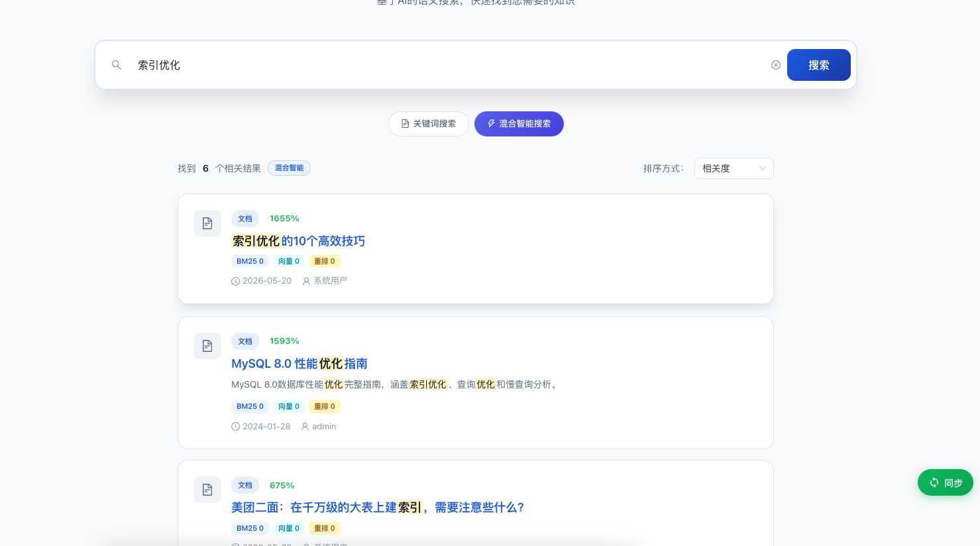Open result 索引优化的10个高效技巧
Viewport: 980px width, 546px height.
coord(298,241)
